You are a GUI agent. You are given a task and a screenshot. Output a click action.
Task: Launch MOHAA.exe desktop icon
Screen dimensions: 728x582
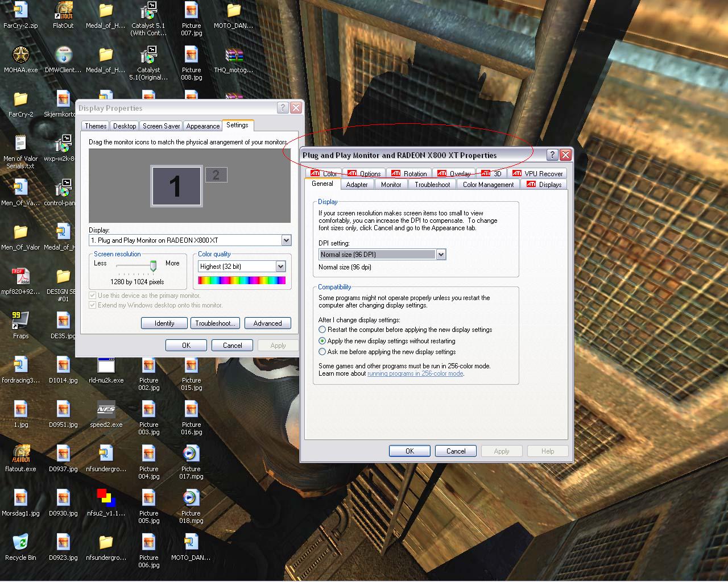tap(20, 60)
